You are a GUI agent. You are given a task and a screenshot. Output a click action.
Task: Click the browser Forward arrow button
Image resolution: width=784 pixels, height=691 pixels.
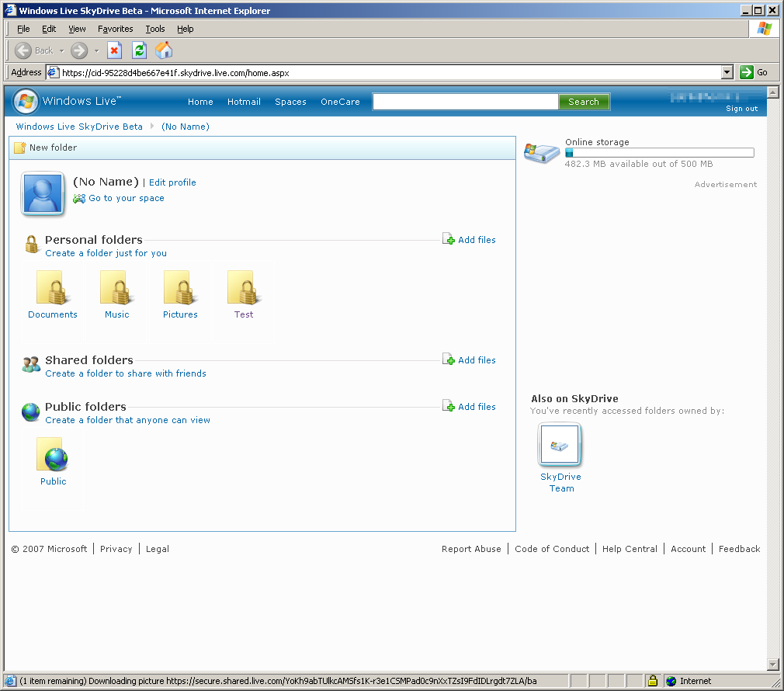pyautogui.click(x=79, y=50)
